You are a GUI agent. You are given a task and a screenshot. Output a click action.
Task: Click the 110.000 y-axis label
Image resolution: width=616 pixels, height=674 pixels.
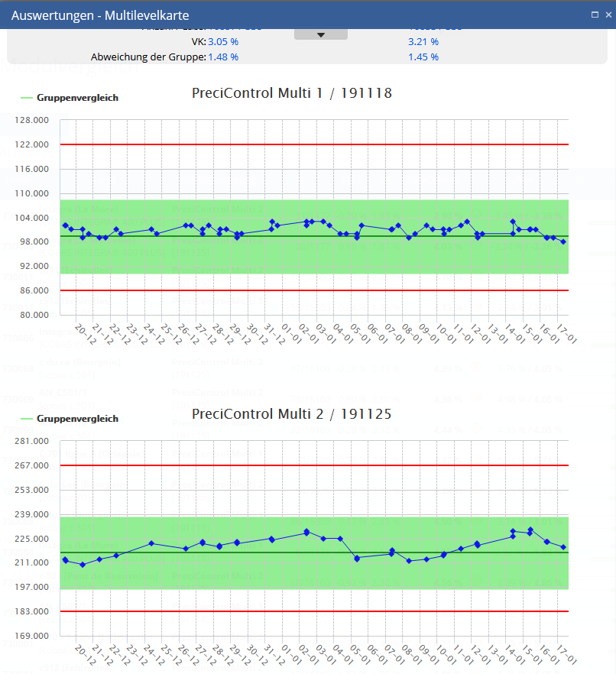(x=32, y=193)
